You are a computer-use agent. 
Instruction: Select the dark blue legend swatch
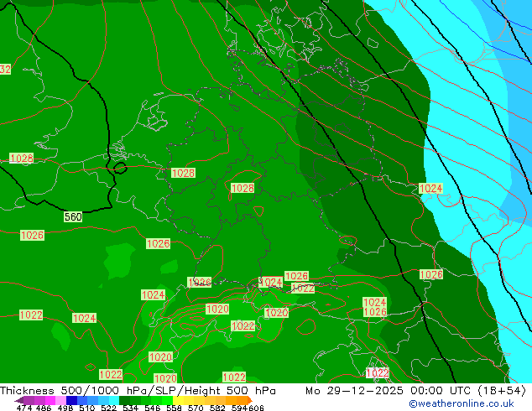point(71,400)
